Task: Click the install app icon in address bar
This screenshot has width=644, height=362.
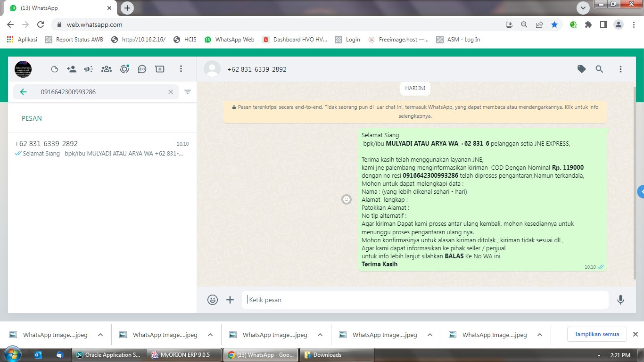Action: [x=509, y=25]
